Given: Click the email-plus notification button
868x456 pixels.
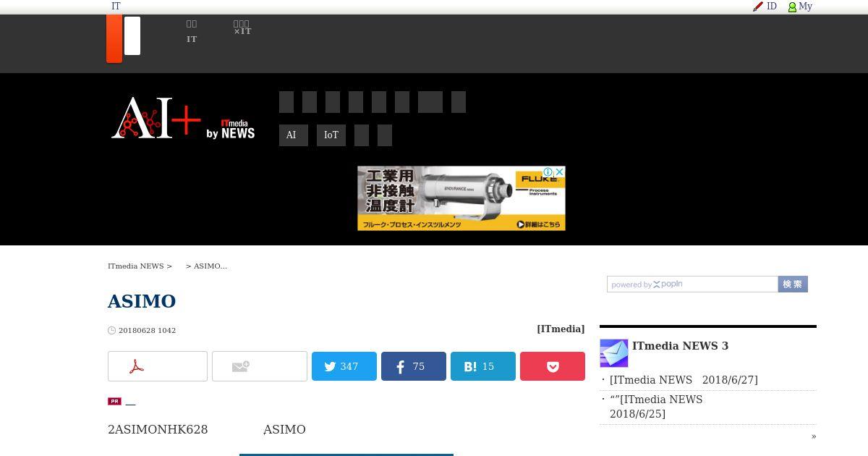Looking at the screenshot, I should [x=260, y=366].
